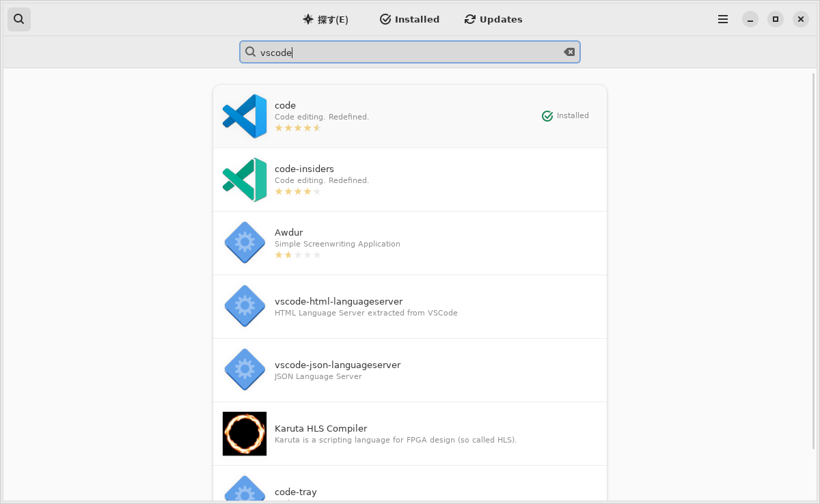Click the Awdur generic app icon
Screen dimensions: 820x504
tap(245, 243)
